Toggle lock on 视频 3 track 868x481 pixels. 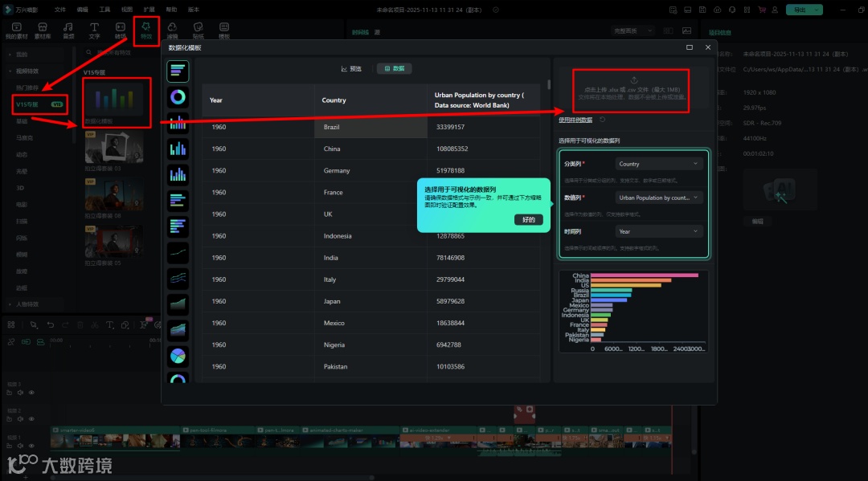[x=10, y=393]
